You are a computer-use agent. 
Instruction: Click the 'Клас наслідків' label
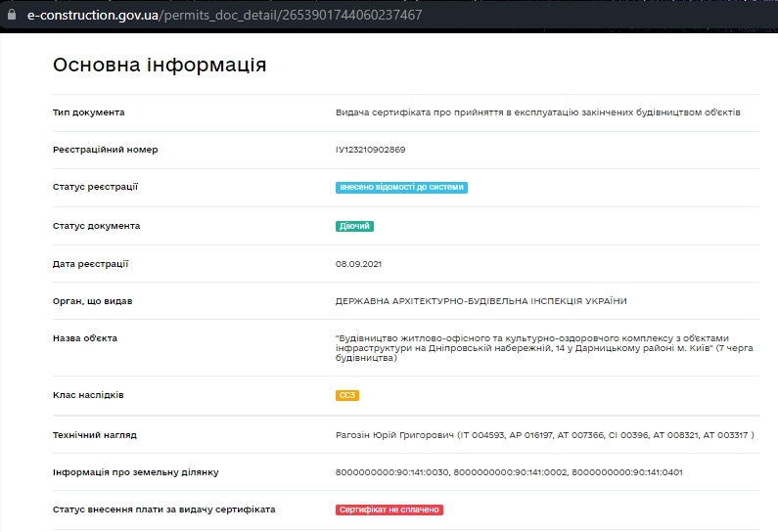click(88, 396)
